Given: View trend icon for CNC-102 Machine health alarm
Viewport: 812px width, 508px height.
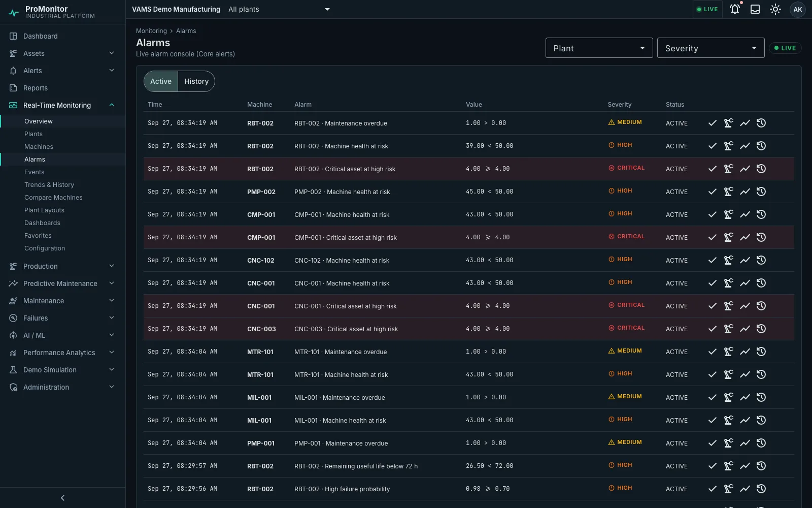Looking at the screenshot, I should [745, 260].
